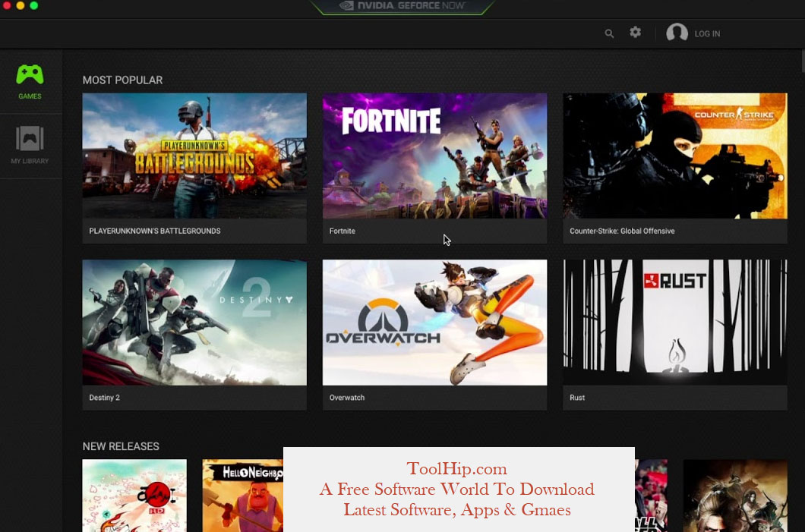Image resolution: width=805 pixels, height=532 pixels.
Task: Click the PLAYERUNKNOWN'S BATTLEGROUNDS title text
Action: [x=154, y=231]
